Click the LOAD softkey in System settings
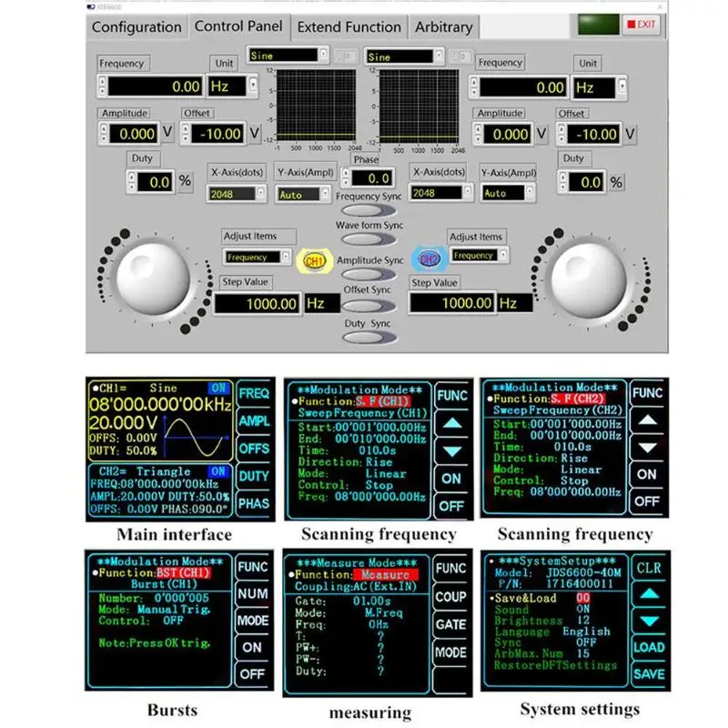The width and height of the screenshot is (728, 728). click(650, 647)
